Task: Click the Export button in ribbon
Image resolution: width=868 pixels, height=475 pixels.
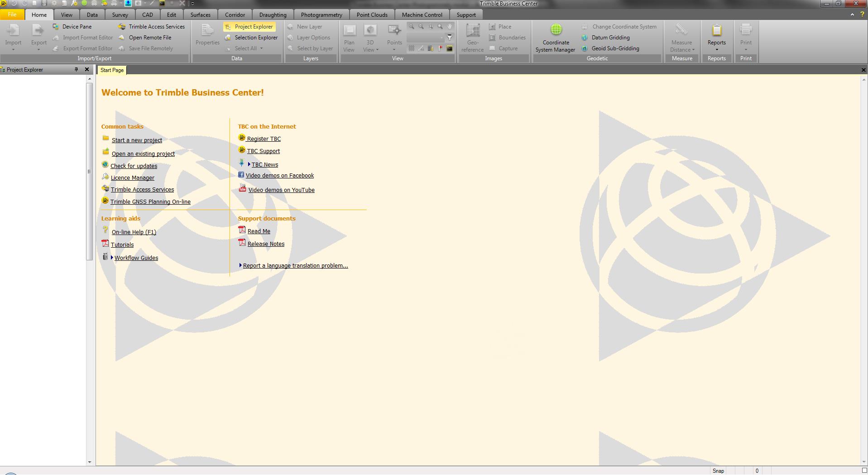Action: point(38,38)
